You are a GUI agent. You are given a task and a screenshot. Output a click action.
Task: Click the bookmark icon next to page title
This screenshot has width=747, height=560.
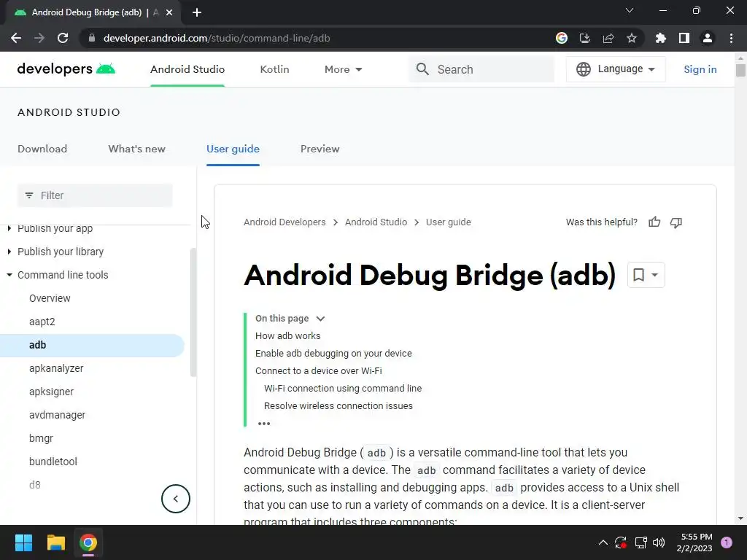638,275
